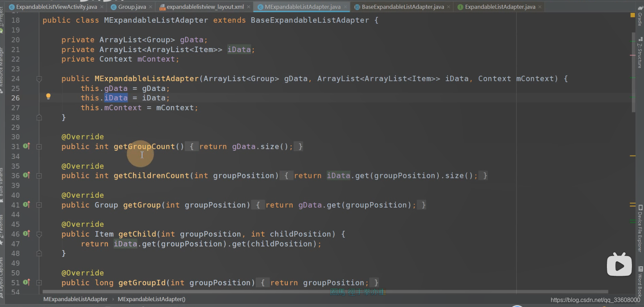Open Device File Explorer panel

point(640,229)
